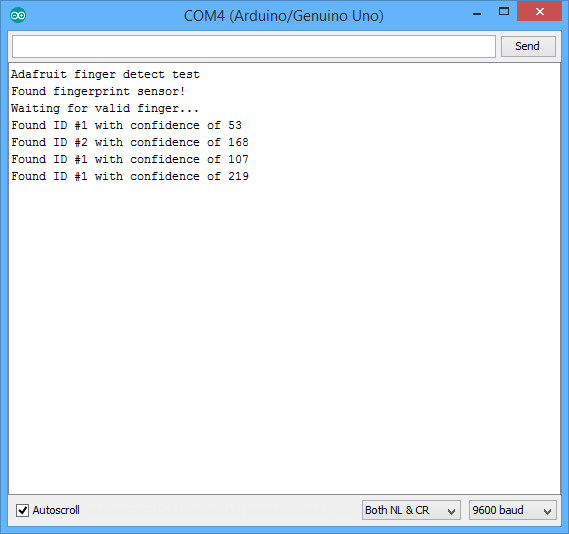This screenshot has width=569, height=534.
Task: Click the output line with confidence 107
Action: tap(130, 159)
